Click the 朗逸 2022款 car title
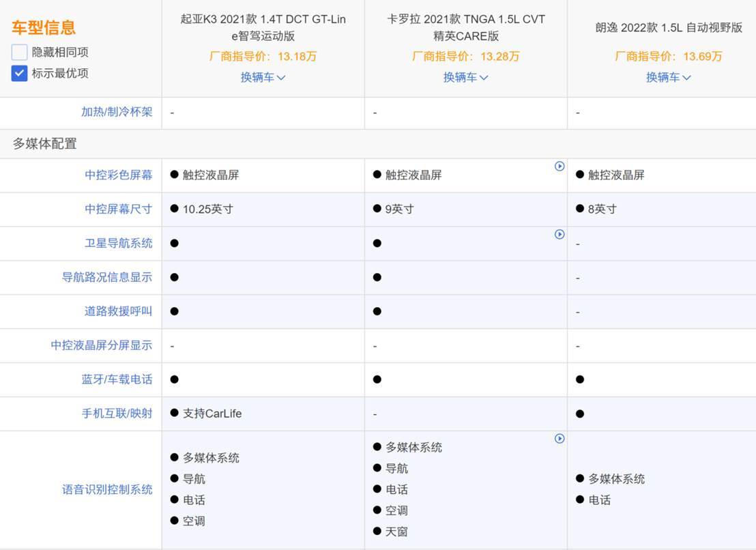756x550 pixels. 668,28
